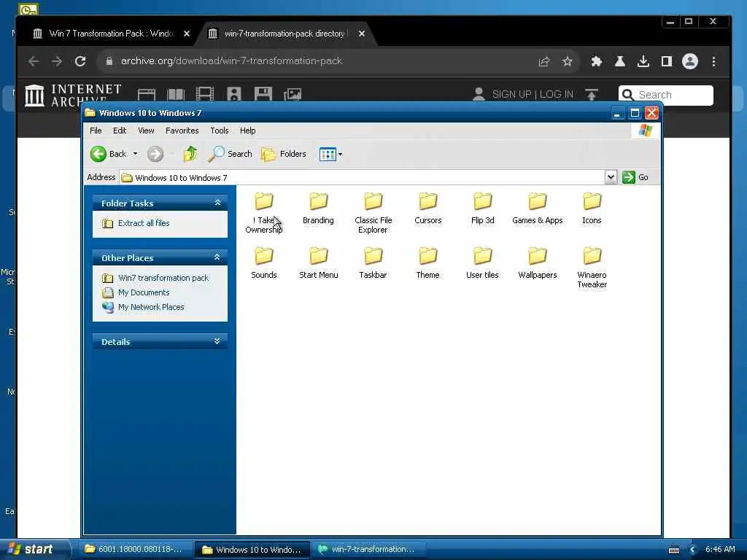This screenshot has width=747, height=560.
Task: Open My Network Places link
Action: coord(151,307)
